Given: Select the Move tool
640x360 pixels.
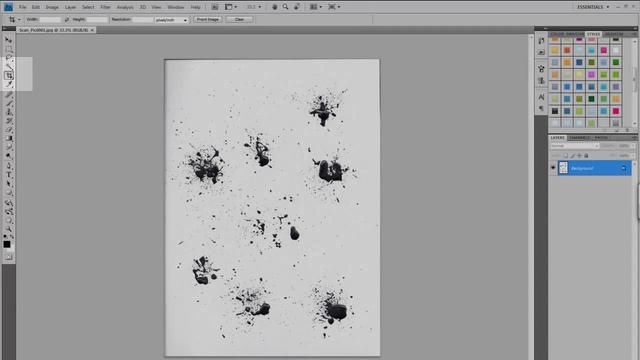Looking at the screenshot, I should pyautogui.click(x=9, y=40).
